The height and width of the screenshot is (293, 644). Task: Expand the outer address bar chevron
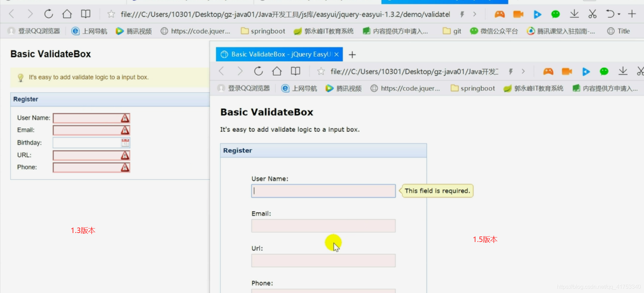pos(474,14)
